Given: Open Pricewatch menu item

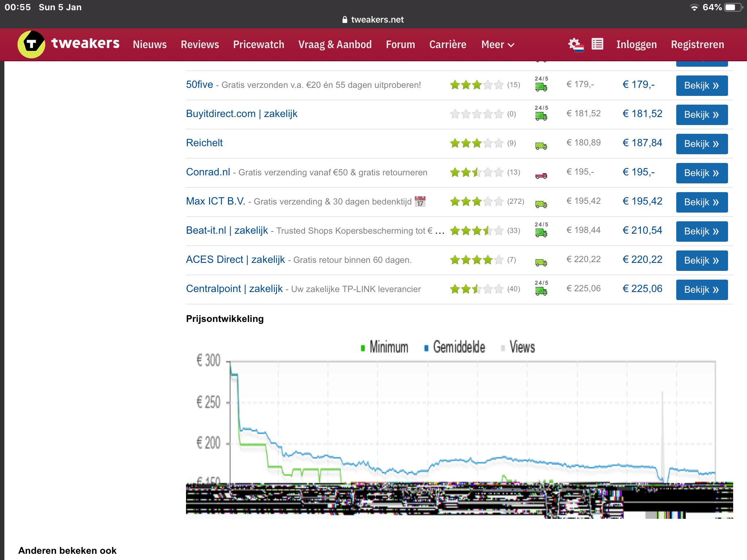Looking at the screenshot, I should pyautogui.click(x=259, y=44).
